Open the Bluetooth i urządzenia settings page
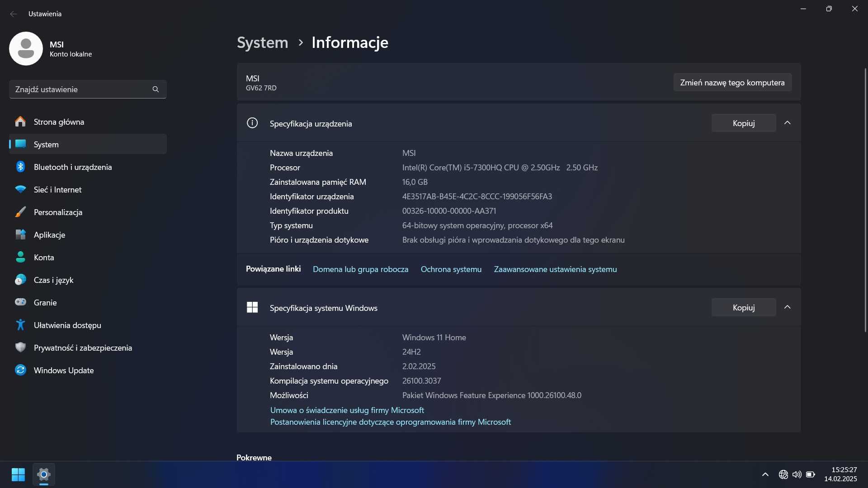Viewport: 868px width, 488px height. click(88, 167)
